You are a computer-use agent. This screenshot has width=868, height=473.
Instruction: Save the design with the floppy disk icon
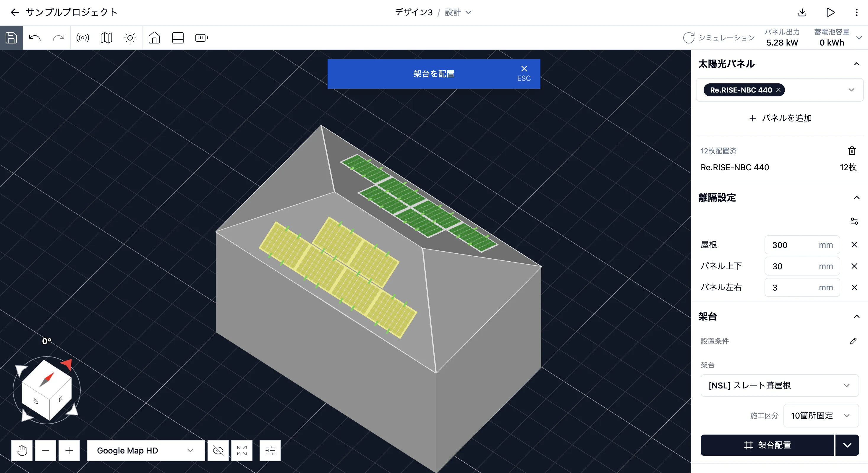11,38
